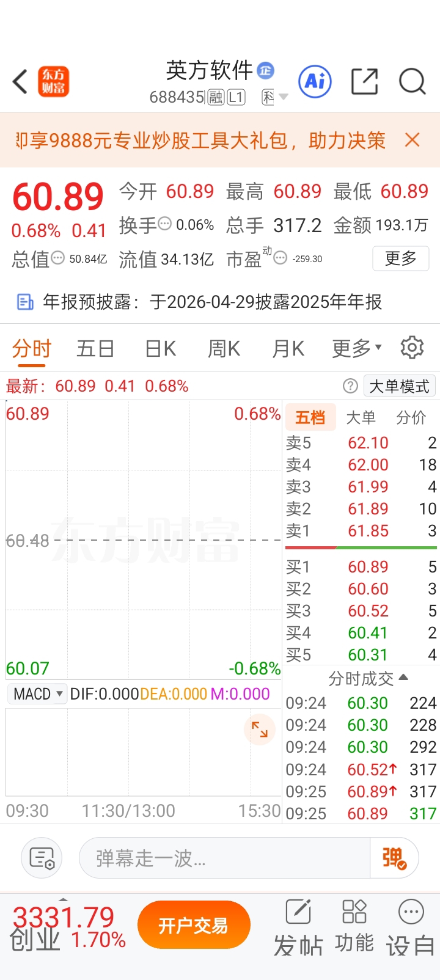Viewport: 440px width, 980px height.
Task: Open the search magnifier icon
Action: click(x=413, y=81)
